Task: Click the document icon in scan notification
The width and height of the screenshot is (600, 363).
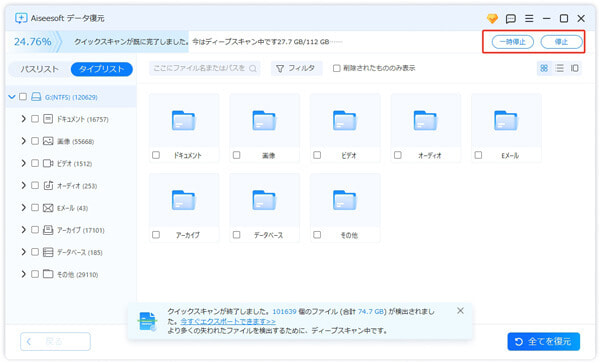Action: [x=147, y=321]
